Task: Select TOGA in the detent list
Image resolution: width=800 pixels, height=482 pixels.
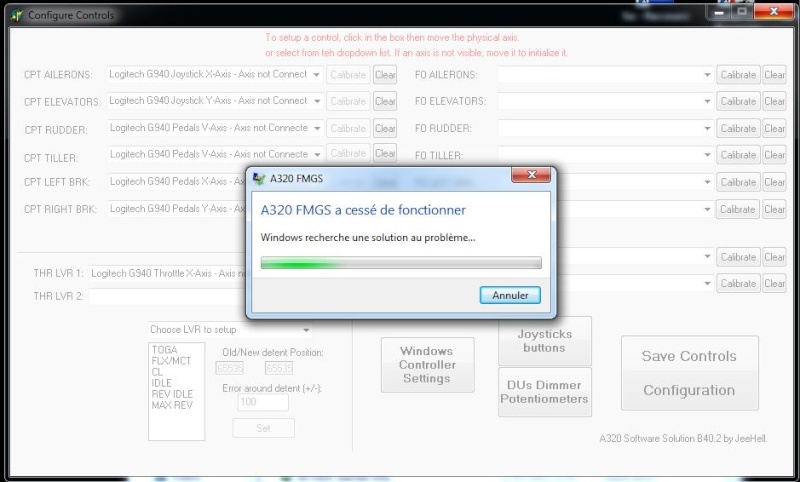Action: click(x=164, y=350)
